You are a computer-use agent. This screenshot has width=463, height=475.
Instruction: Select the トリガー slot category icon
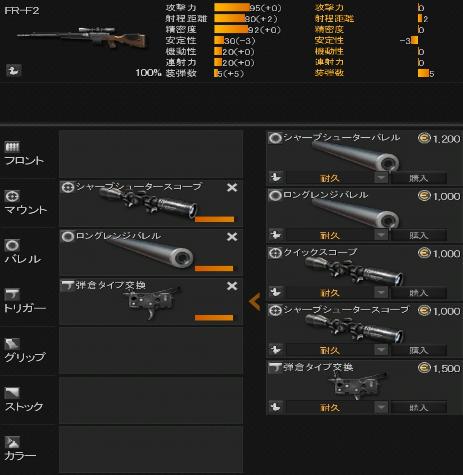click(x=12, y=295)
